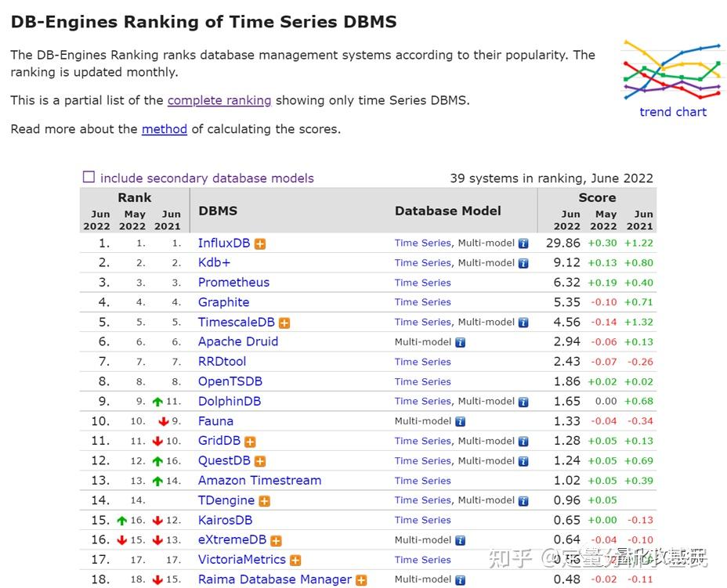This screenshot has width=727, height=588.
Task: Click the orange plus icon next to VictoriaMetrics
Action: pos(295,561)
